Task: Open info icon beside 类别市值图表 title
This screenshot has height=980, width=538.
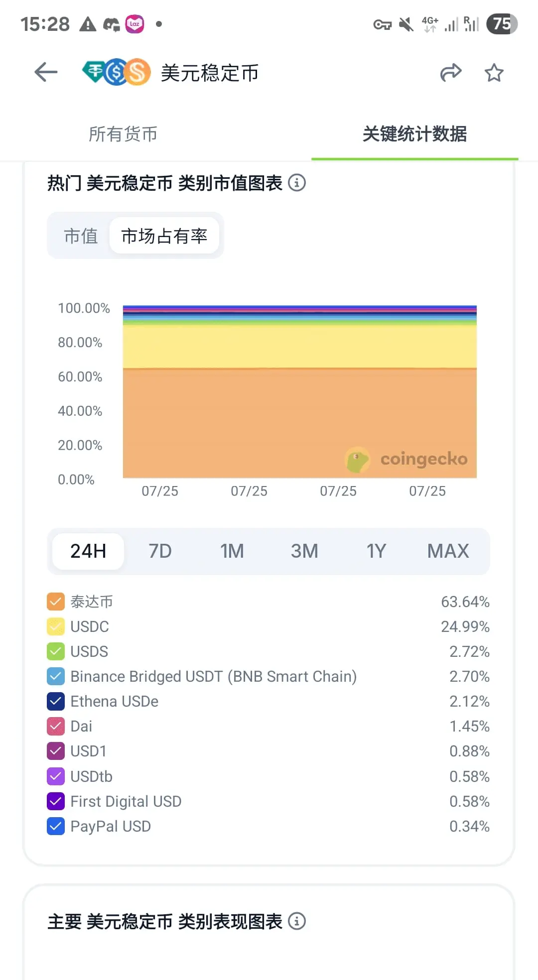Action: point(297,183)
